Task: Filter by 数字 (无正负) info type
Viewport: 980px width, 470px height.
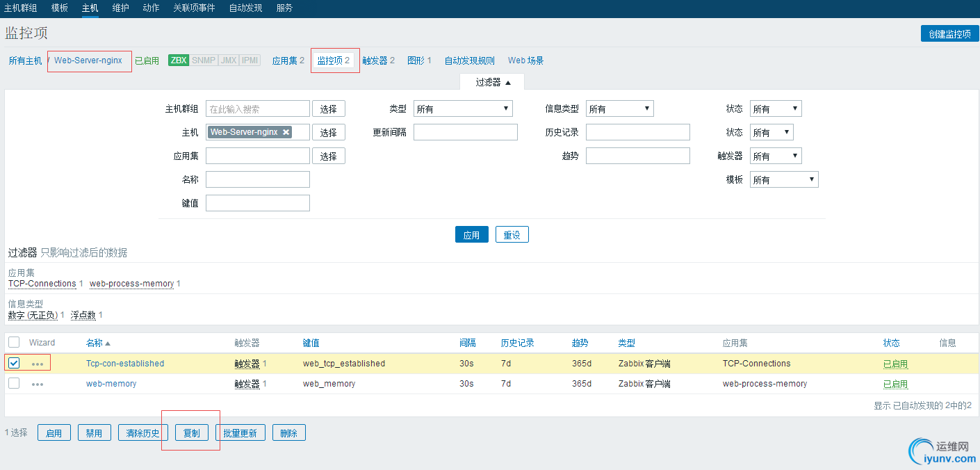Action: [x=33, y=315]
